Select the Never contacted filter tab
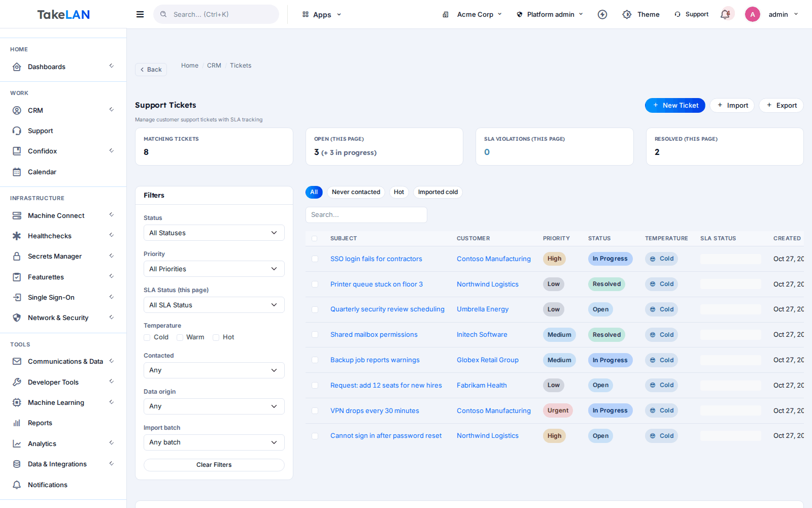Screen dimensions: 812x508 (x=356, y=192)
